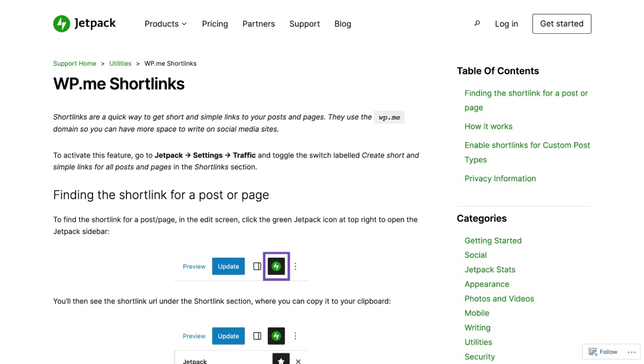Open the Utilities category in sidebar

(x=478, y=342)
